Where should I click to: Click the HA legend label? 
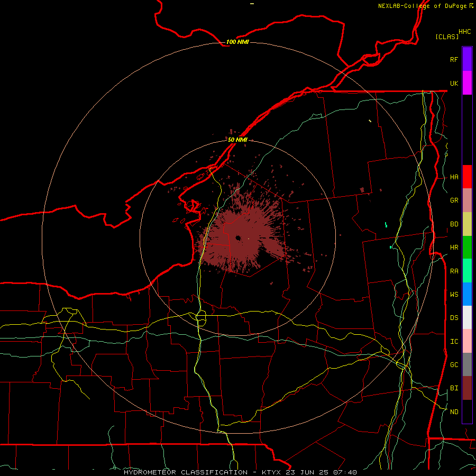click(454, 177)
